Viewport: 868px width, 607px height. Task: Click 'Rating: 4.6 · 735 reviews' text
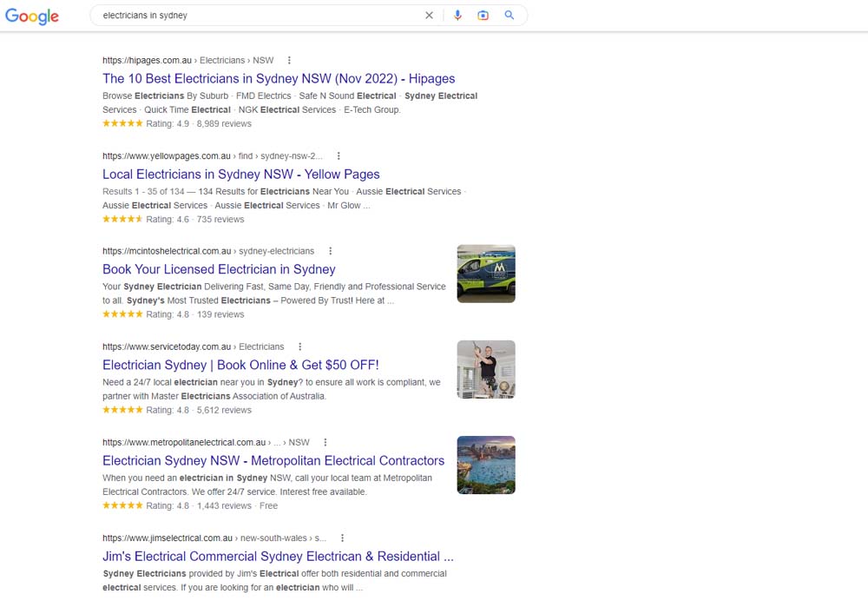click(x=194, y=220)
